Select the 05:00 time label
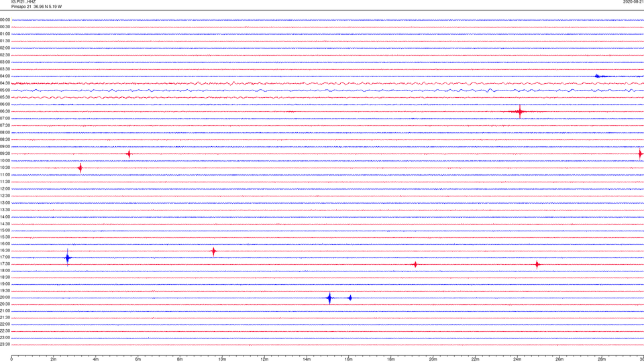This screenshot has width=644, height=362. [x=5, y=90]
